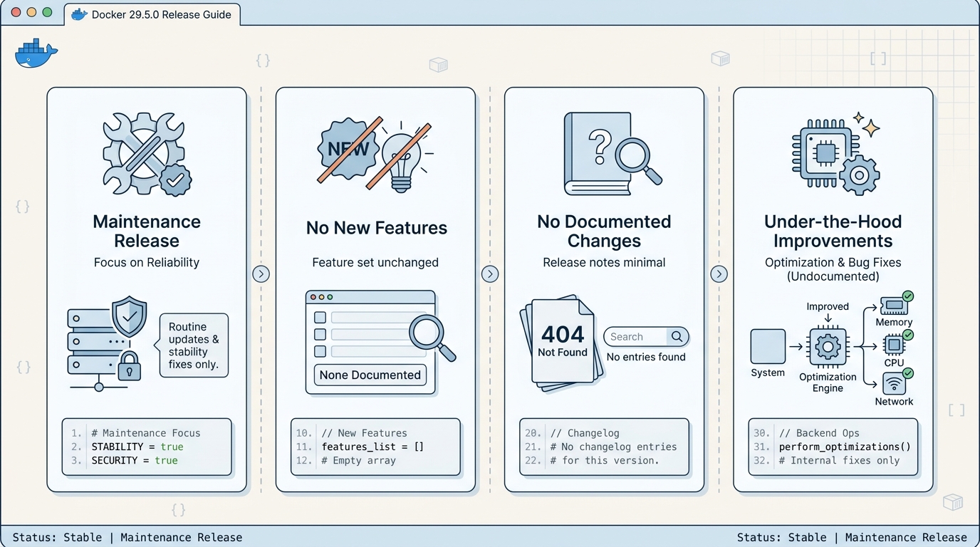Click the right status bar Maintenance Release text
The height and width of the screenshot is (547, 980).
pos(906,538)
